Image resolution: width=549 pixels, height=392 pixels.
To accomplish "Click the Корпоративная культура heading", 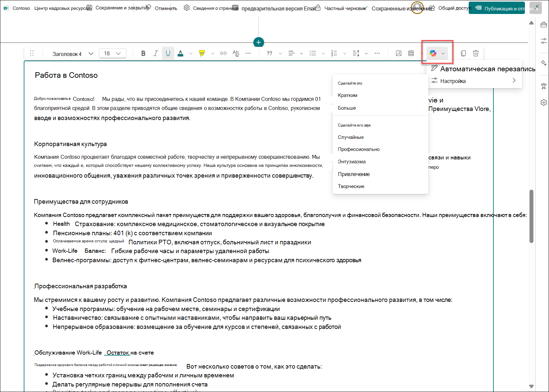I will 71,144.
